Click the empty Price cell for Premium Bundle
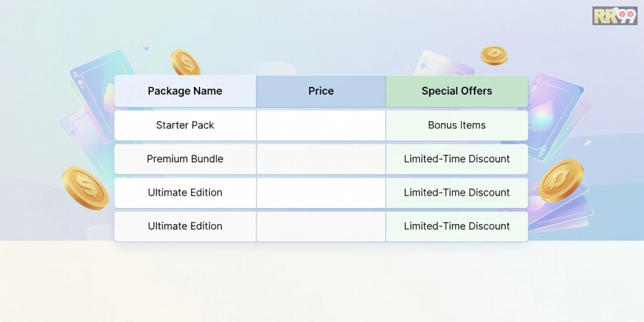The height and width of the screenshot is (322, 644). point(321,159)
